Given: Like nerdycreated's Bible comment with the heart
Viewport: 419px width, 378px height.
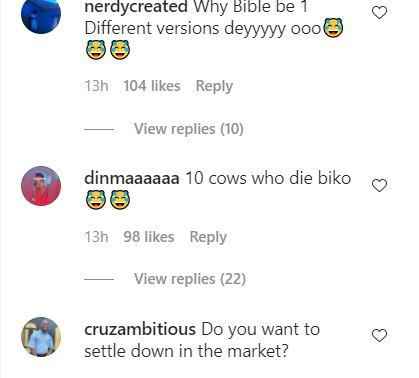Looking at the screenshot, I should point(379,13).
